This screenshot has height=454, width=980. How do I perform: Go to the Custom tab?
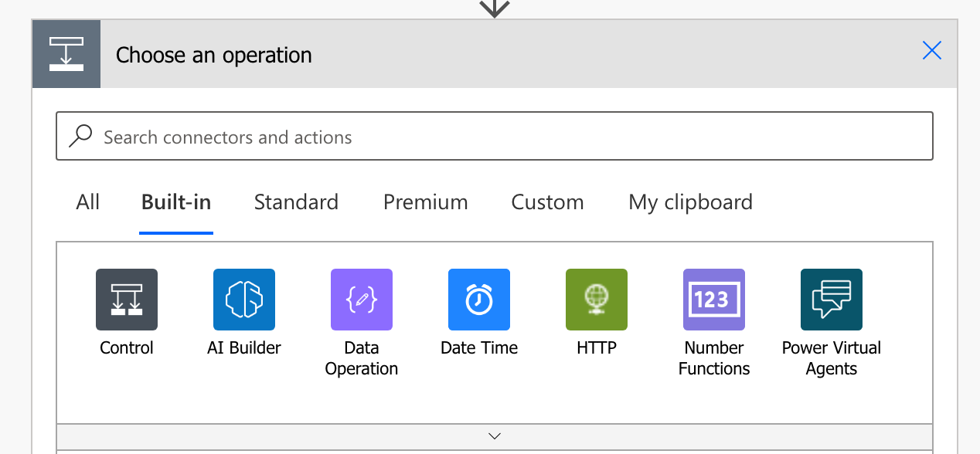547,202
